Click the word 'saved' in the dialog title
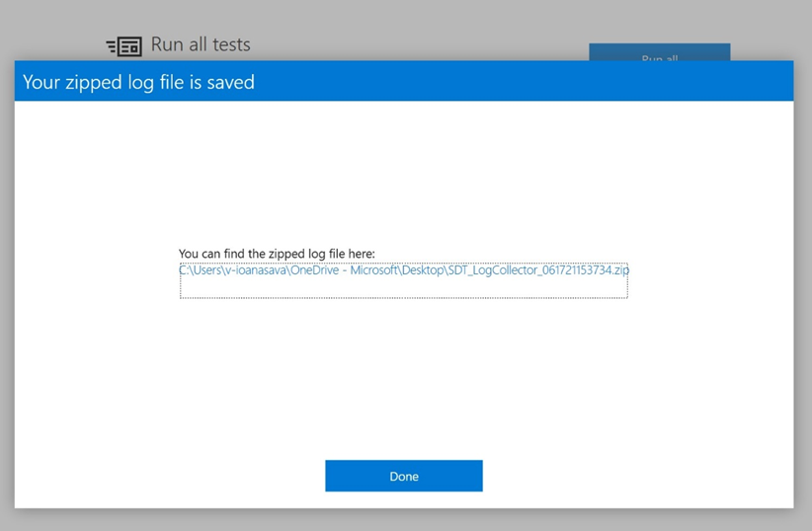Screen dimensions: 812x531 pyautogui.click(x=232, y=82)
